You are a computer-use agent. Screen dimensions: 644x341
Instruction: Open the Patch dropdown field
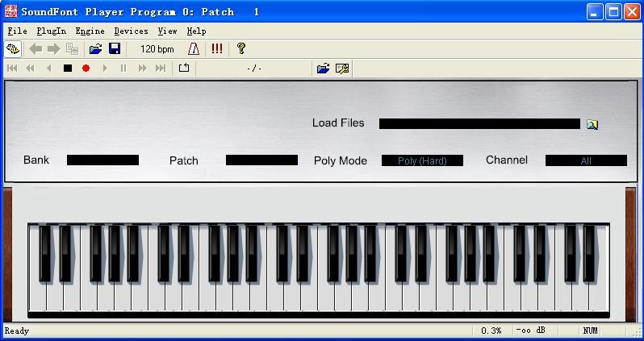coord(261,160)
